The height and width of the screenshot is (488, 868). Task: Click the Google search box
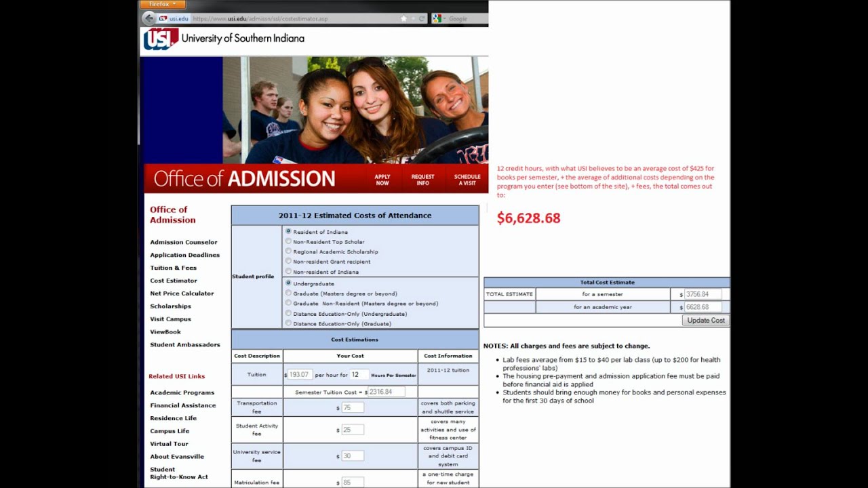click(467, 18)
